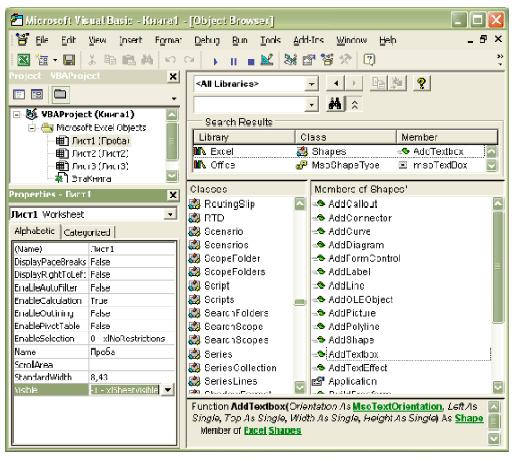
Task: Select Scenario class in Classes list
Action: tap(223, 231)
